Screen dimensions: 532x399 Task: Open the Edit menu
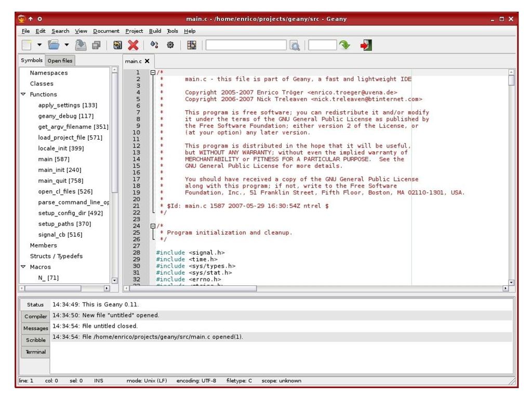tap(41, 31)
